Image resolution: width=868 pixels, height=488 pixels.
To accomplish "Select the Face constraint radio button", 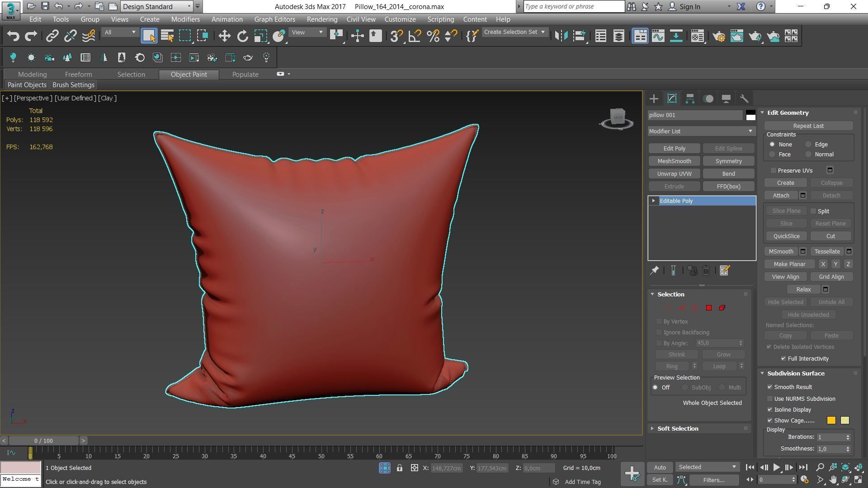I will pos(772,155).
